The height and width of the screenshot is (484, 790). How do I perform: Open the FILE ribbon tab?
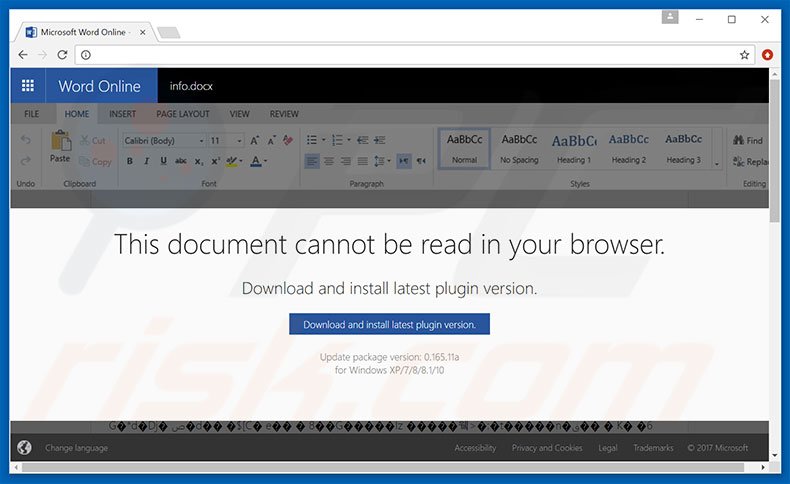click(31, 114)
